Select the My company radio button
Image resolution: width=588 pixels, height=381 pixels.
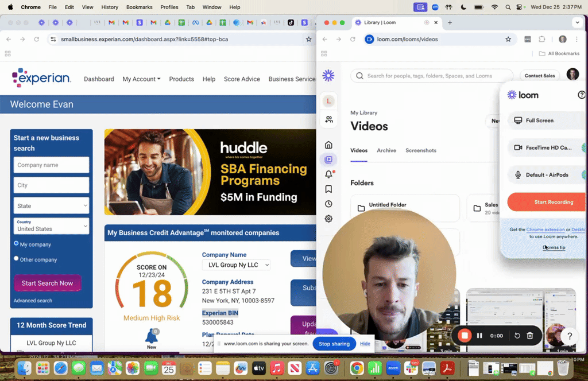16,243
